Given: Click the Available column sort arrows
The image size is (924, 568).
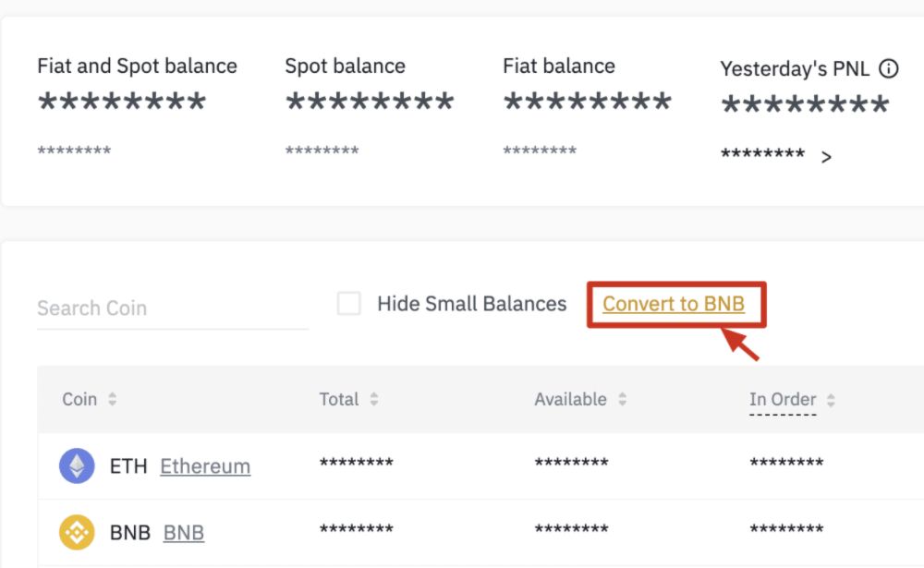Looking at the screenshot, I should point(622,399).
